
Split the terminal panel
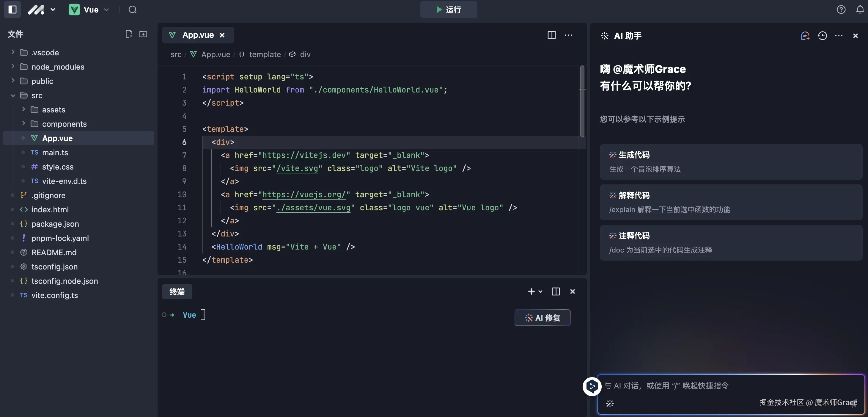[556, 291]
